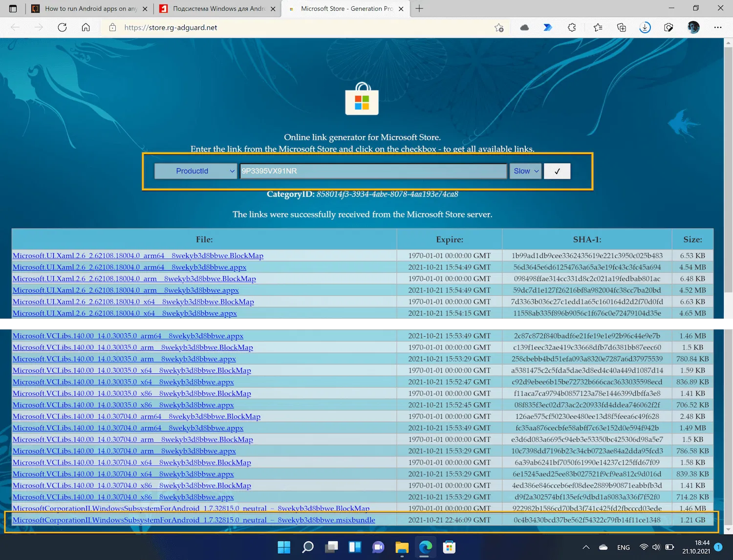Image resolution: width=733 pixels, height=560 pixels.
Task: Download WindowsSubsystemForAndroid msixbundle file link
Action: [194, 520]
